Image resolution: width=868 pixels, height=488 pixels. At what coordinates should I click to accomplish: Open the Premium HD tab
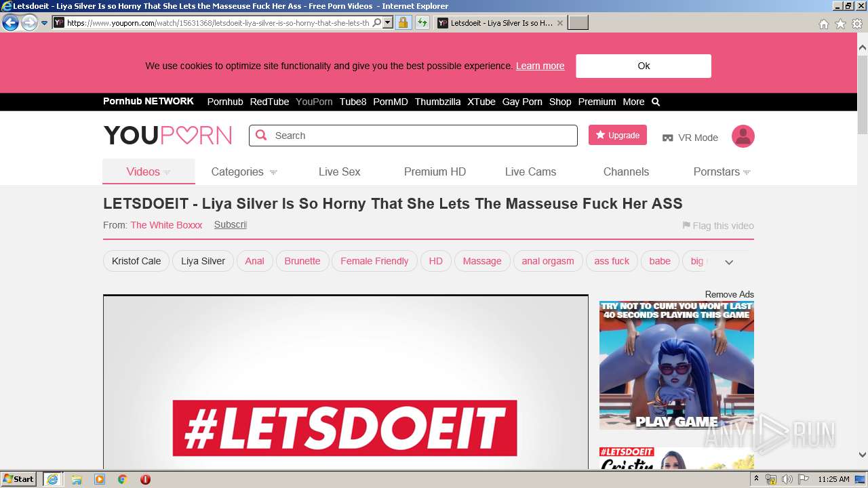tap(435, 171)
